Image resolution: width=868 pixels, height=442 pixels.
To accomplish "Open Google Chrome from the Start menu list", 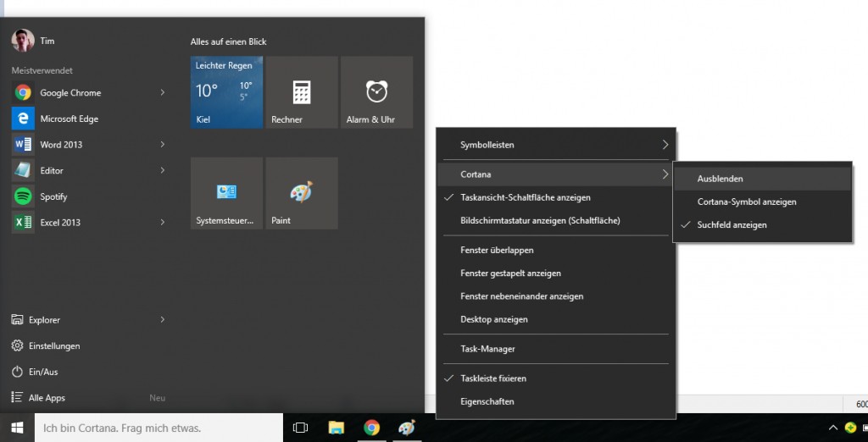I will point(70,93).
